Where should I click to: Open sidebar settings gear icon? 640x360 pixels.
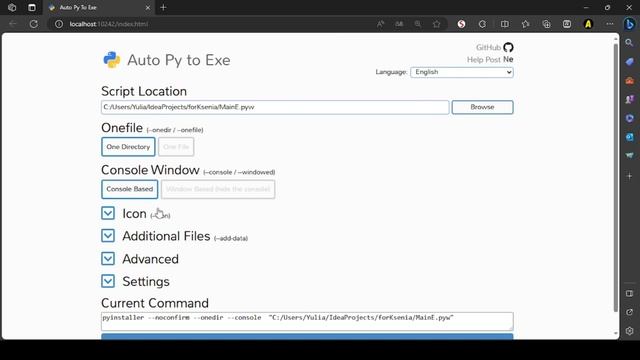629,331
